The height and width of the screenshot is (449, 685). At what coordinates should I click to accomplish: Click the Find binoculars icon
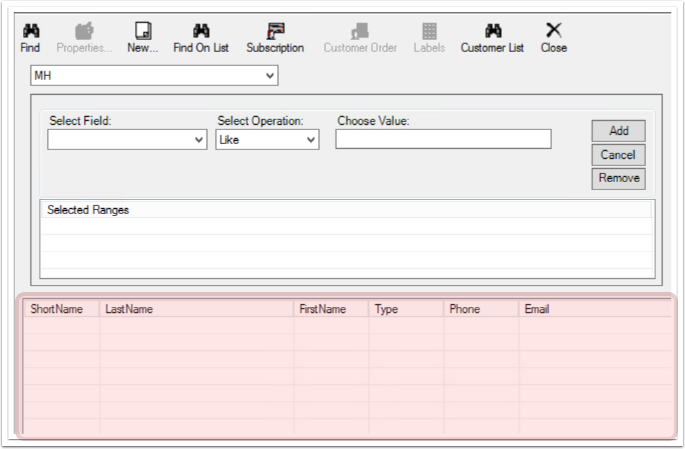pos(31,31)
